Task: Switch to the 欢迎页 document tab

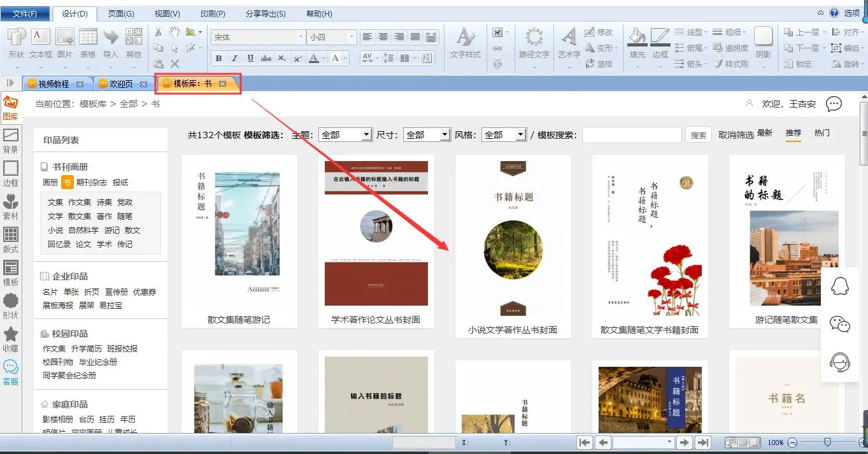Action: [x=121, y=84]
